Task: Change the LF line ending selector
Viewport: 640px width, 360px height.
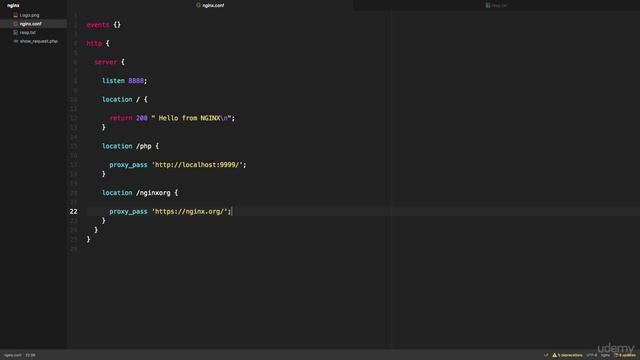Action: (546, 355)
